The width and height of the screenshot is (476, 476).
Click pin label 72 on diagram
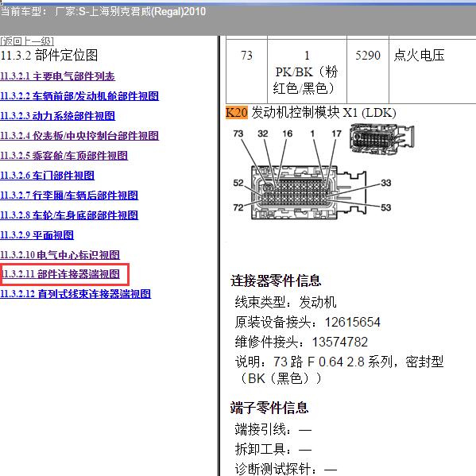(x=238, y=207)
